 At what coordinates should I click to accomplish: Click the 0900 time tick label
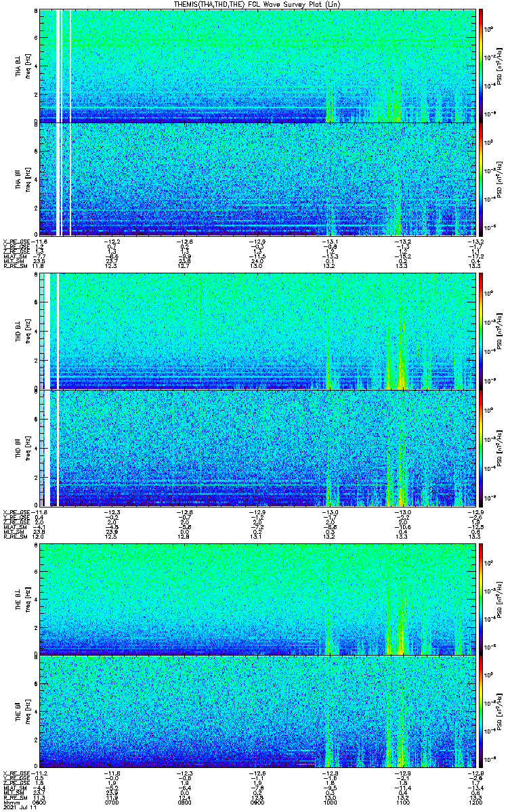click(257, 803)
